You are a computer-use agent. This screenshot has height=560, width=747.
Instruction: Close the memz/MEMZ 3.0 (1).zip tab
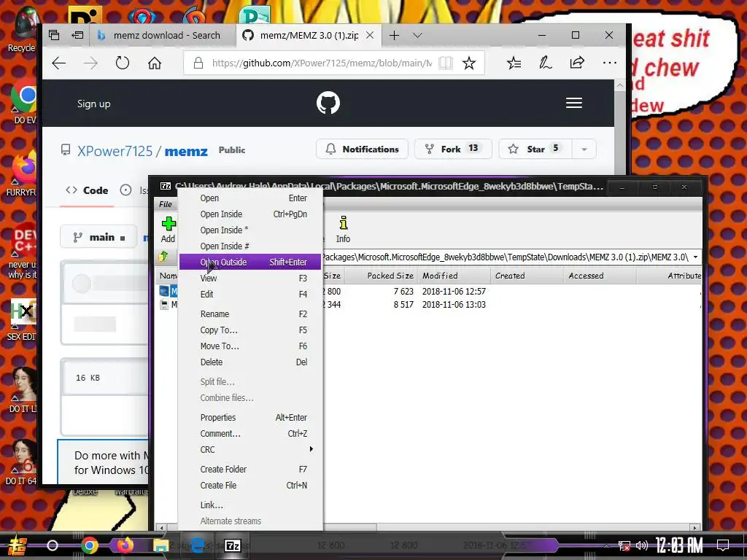point(370,35)
